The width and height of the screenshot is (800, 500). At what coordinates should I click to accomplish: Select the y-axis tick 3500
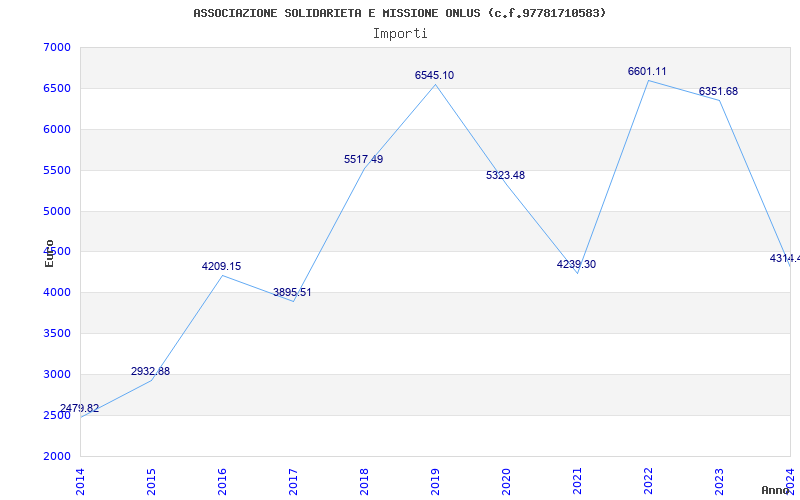pos(57,333)
